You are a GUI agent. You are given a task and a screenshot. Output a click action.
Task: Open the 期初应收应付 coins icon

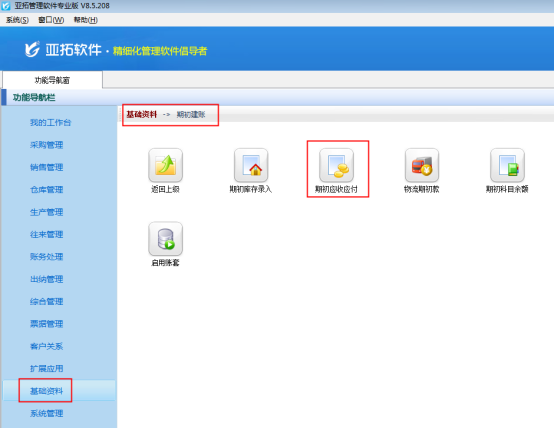click(x=336, y=165)
